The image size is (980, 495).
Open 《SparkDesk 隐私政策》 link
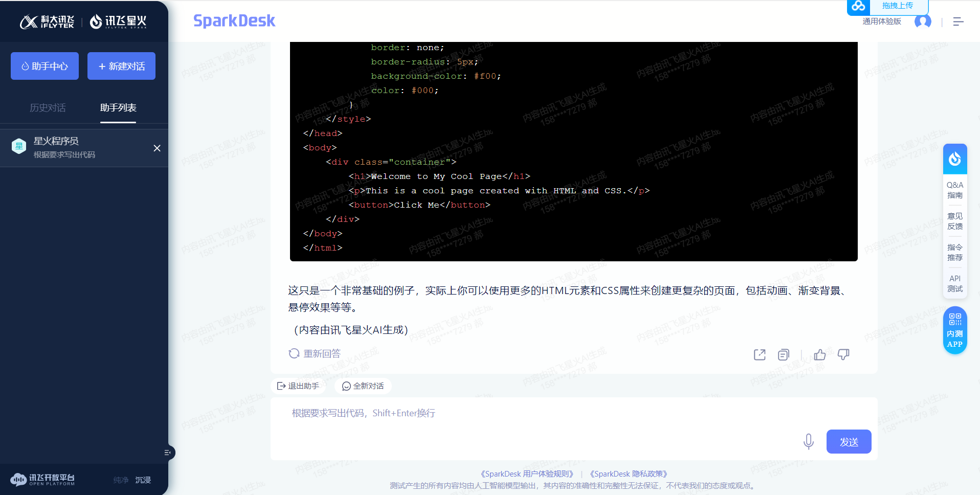tap(629, 474)
